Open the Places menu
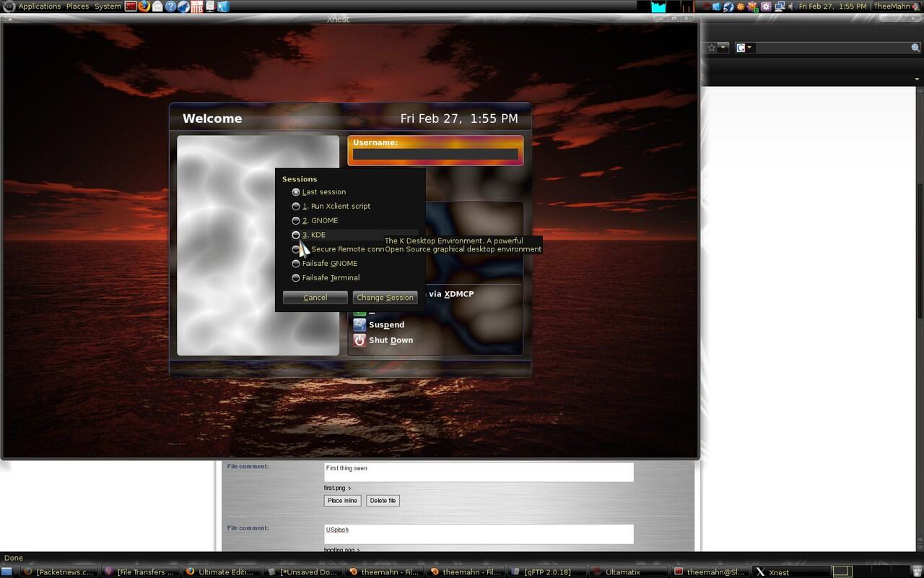The width and height of the screenshot is (924, 578). pos(77,7)
